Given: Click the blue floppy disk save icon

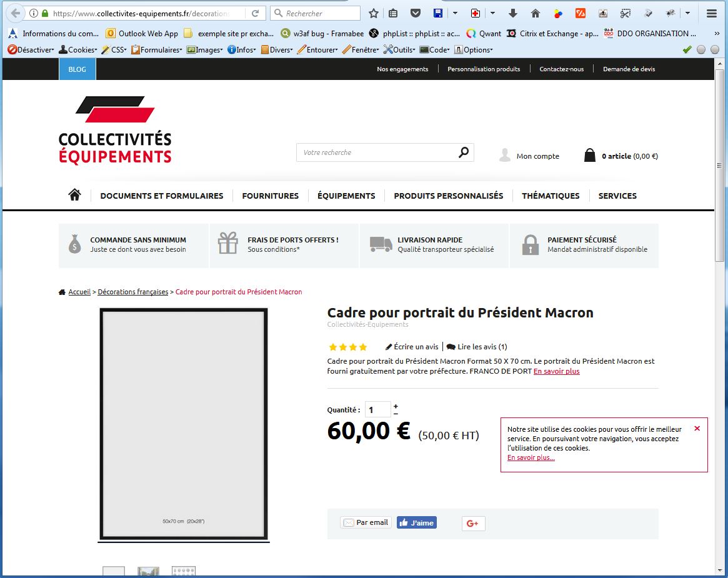Looking at the screenshot, I should (x=438, y=14).
